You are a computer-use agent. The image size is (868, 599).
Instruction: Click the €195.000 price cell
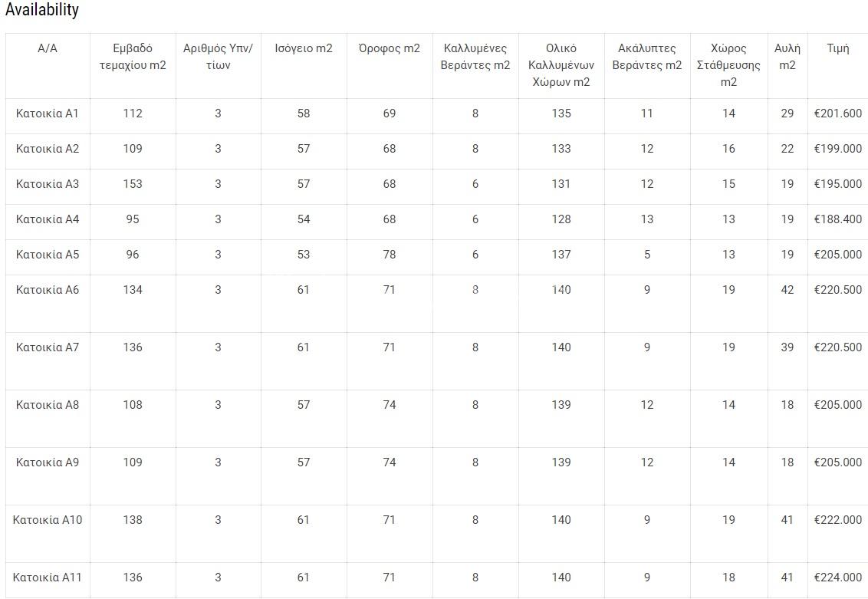click(x=838, y=184)
